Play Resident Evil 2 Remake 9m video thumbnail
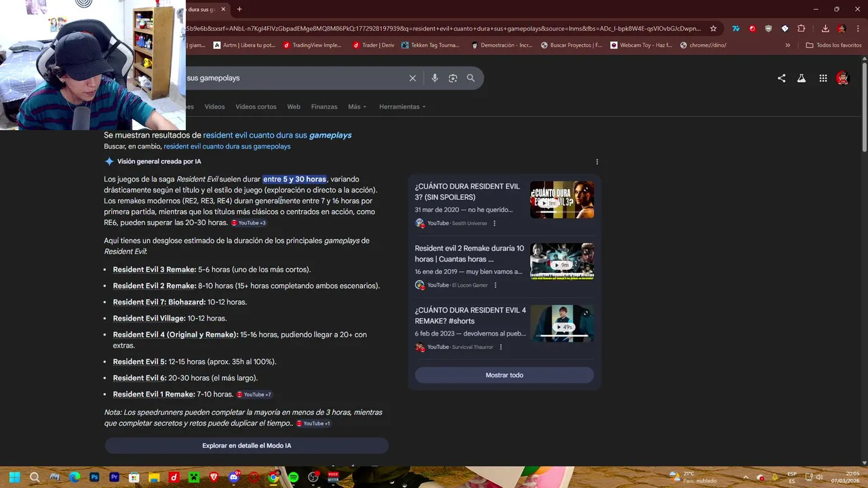 pyautogui.click(x=561, y=262)
